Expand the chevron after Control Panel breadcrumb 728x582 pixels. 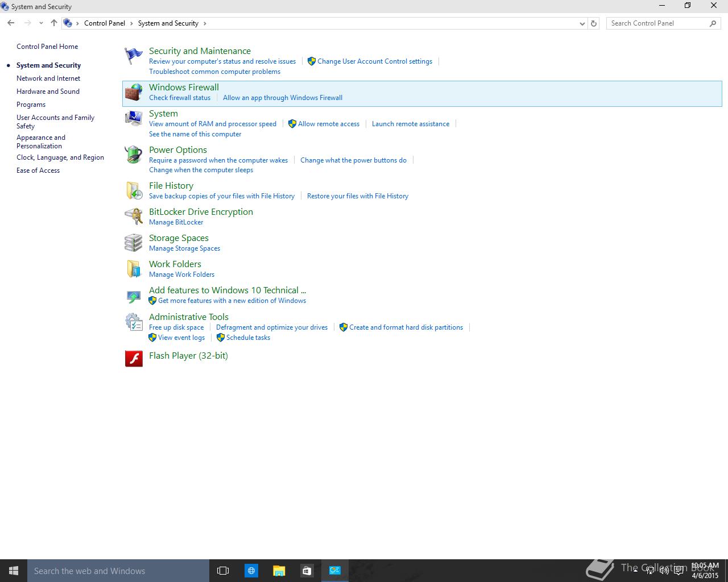[x=131, y=23]
